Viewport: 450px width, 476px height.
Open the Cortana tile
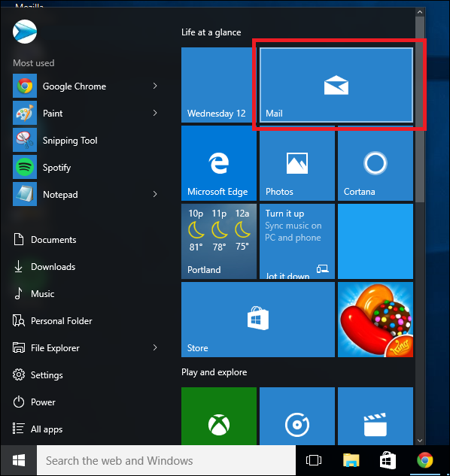376,163
